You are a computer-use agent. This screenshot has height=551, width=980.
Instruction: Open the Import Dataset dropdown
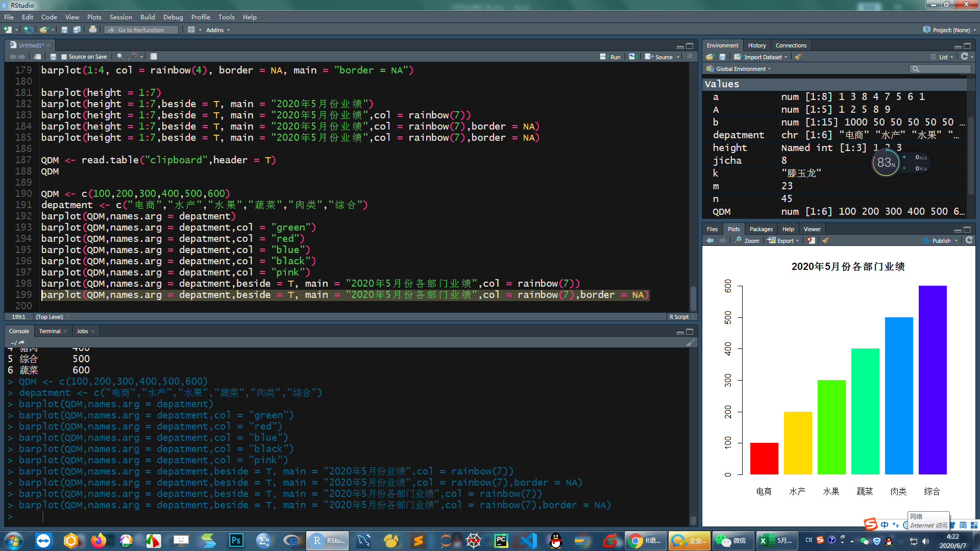763,57
